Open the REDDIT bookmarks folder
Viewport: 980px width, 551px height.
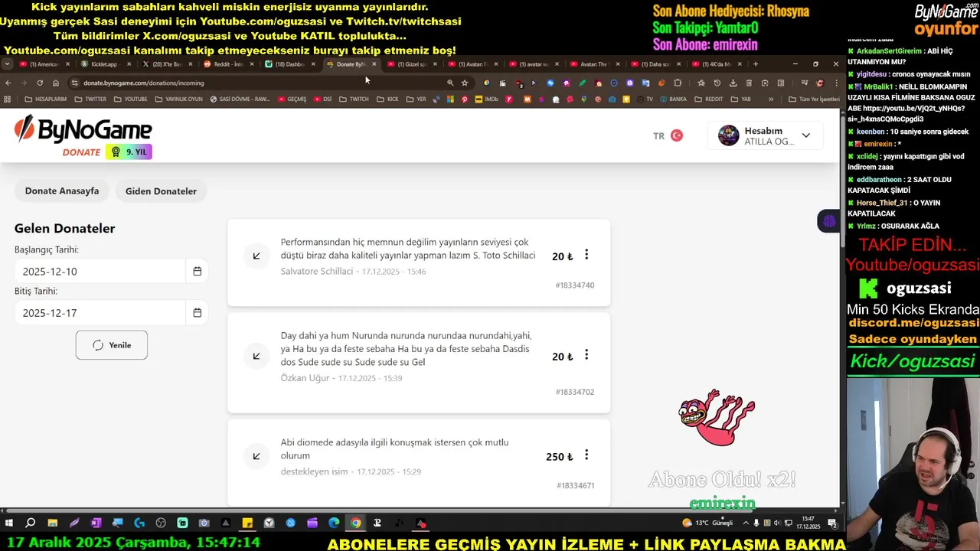point(709,99)
